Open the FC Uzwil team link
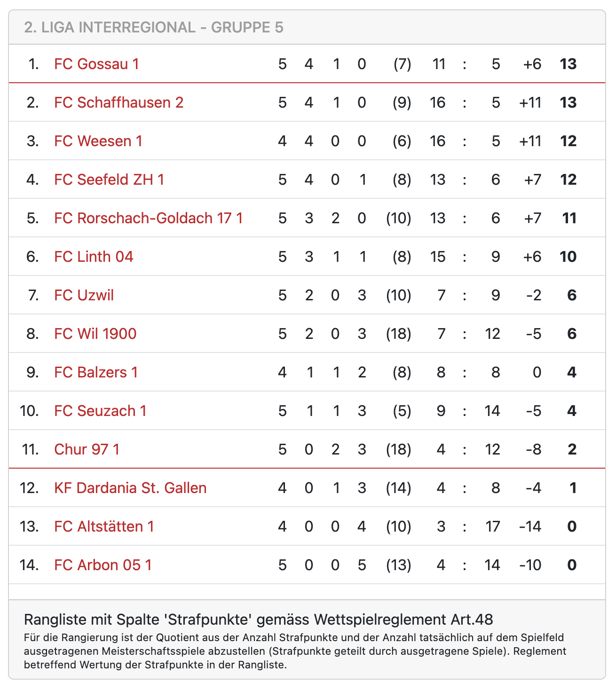Image resolution: width=616 pixels, height=690 pixels. click(84, 295)
